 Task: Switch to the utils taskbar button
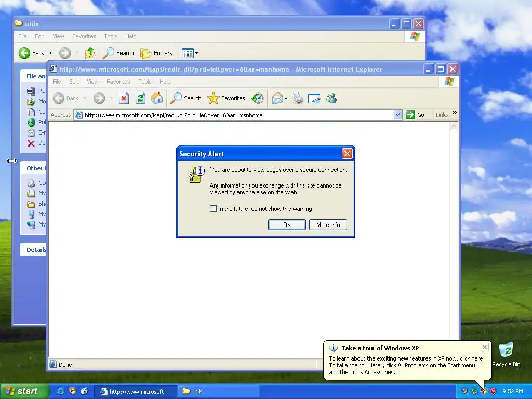click(219, 391)
